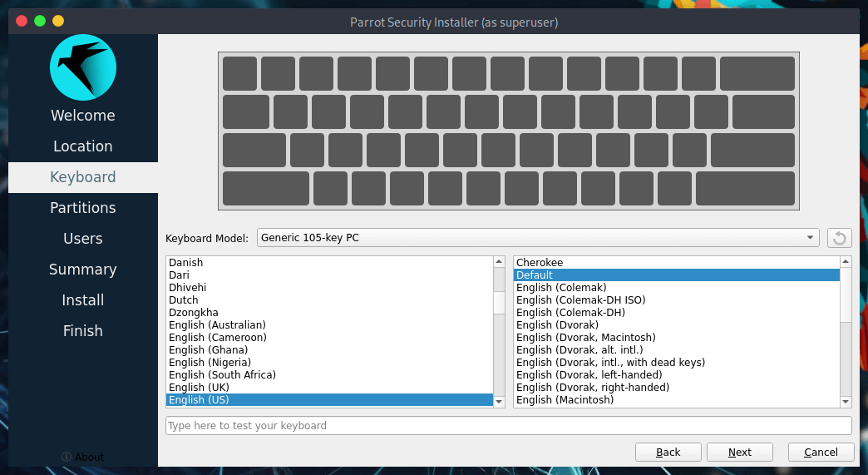This screenshot has width=868, height=475.
Task: Reset keyboard model with the revert icon
Action: tap(839, 238)
